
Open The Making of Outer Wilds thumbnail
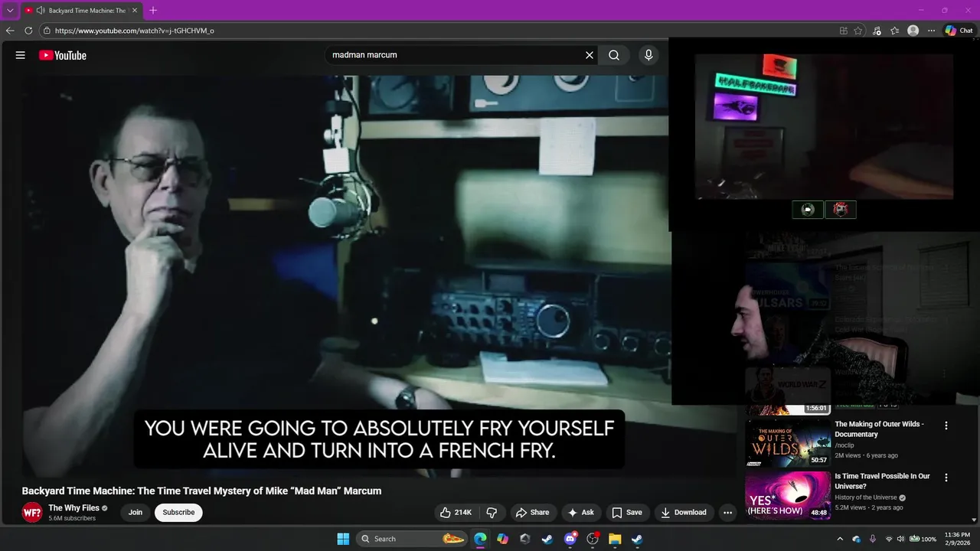point(788,442)
